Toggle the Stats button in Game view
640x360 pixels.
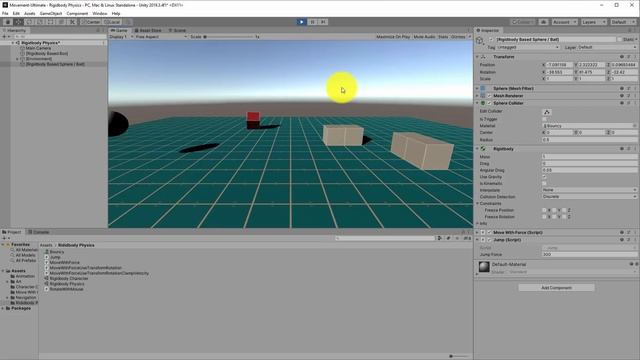tap(443, 37)
